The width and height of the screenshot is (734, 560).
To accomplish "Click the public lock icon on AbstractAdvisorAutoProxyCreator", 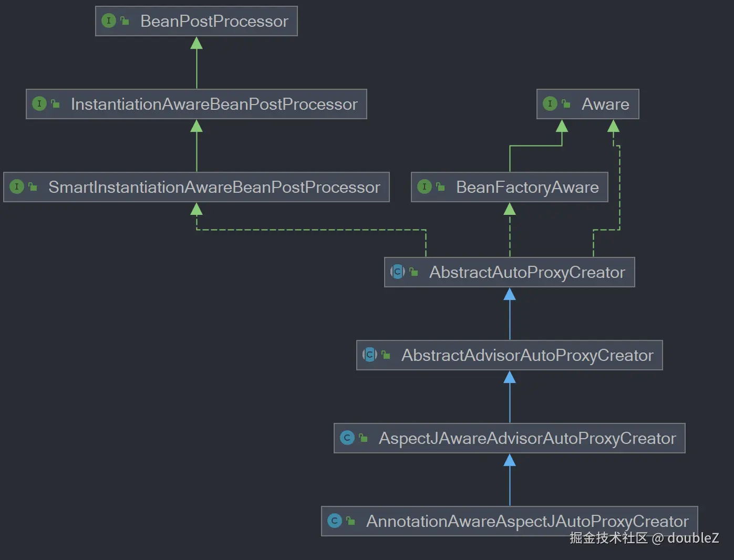I will click(386, 355).
